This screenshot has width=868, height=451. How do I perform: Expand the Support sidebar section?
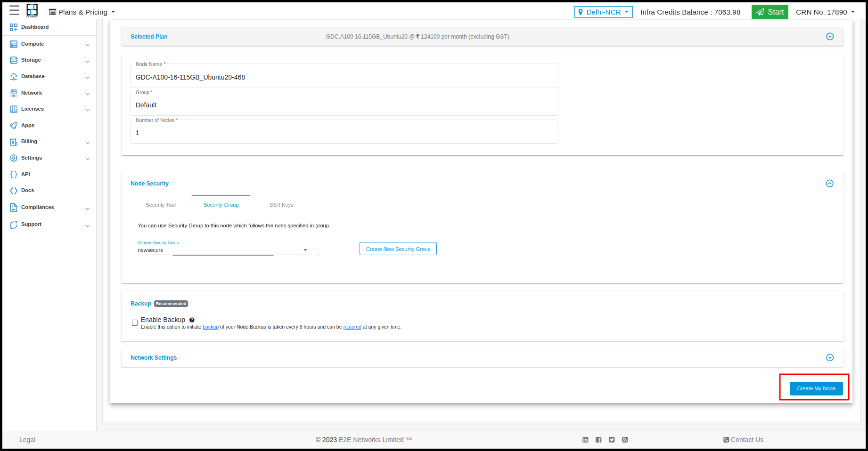tap(88, 225)
